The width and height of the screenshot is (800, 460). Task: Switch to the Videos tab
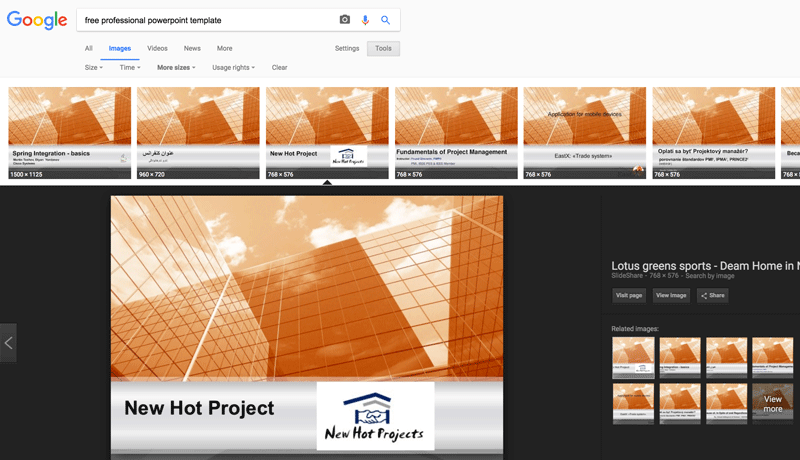tap(157, 48)
